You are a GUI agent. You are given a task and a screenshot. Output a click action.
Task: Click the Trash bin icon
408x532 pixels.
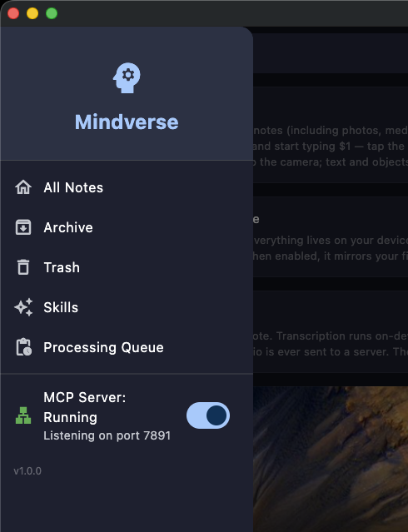23,267
